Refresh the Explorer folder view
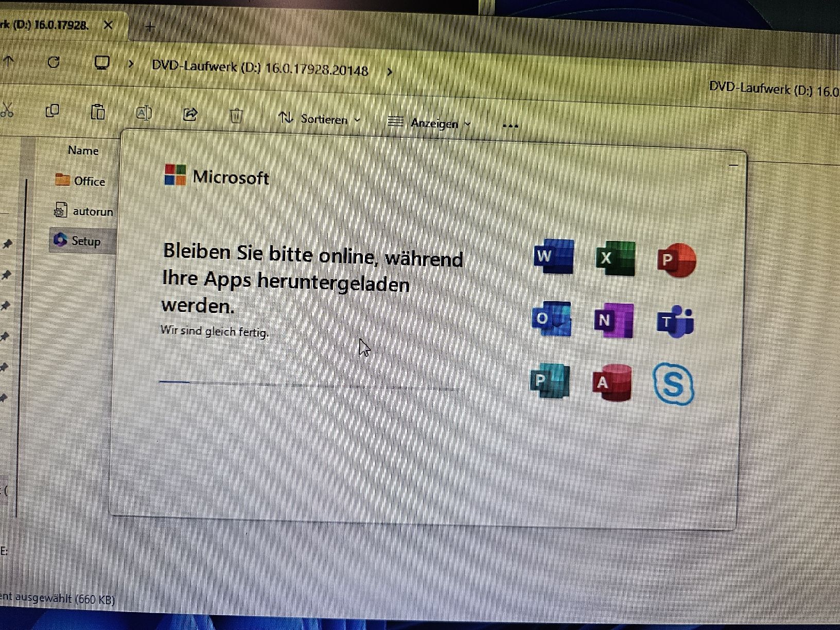Image resolution: width=840 pixels, height=630 pixels. (x=54, y=62)
